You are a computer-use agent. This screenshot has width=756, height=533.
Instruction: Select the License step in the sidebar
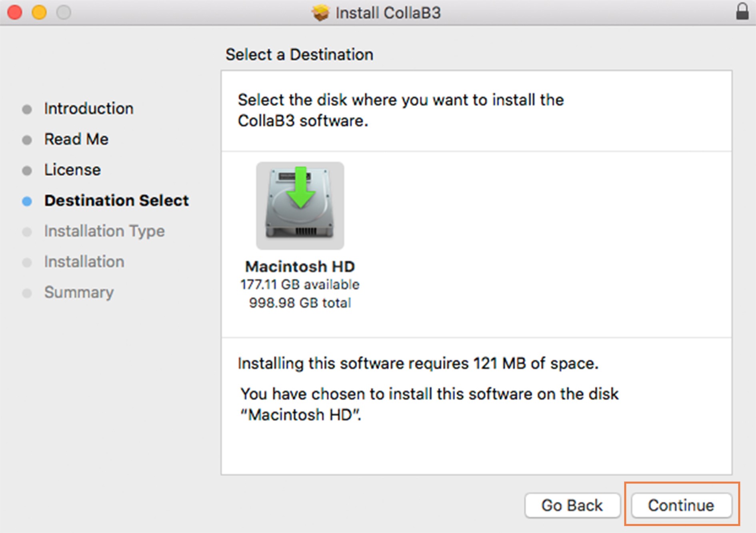[x=72, y=170]
